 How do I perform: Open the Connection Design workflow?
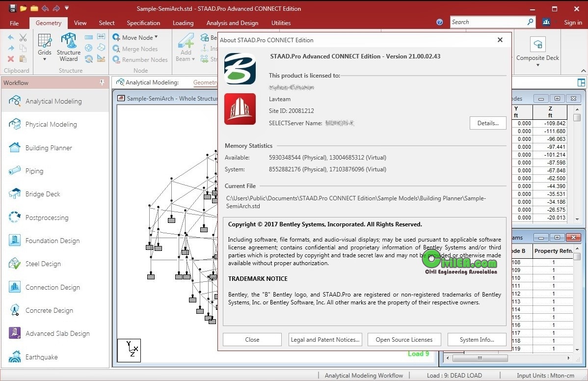(x=55, y=287)
